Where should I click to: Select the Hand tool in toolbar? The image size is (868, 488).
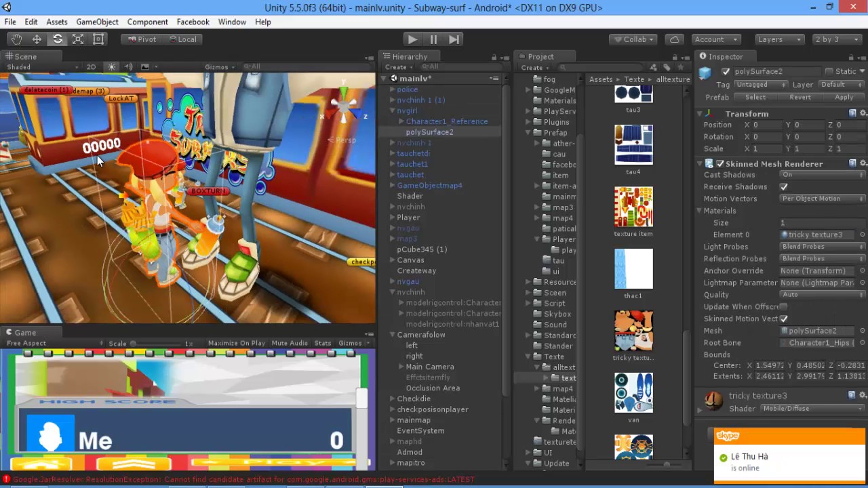(16, 39)
